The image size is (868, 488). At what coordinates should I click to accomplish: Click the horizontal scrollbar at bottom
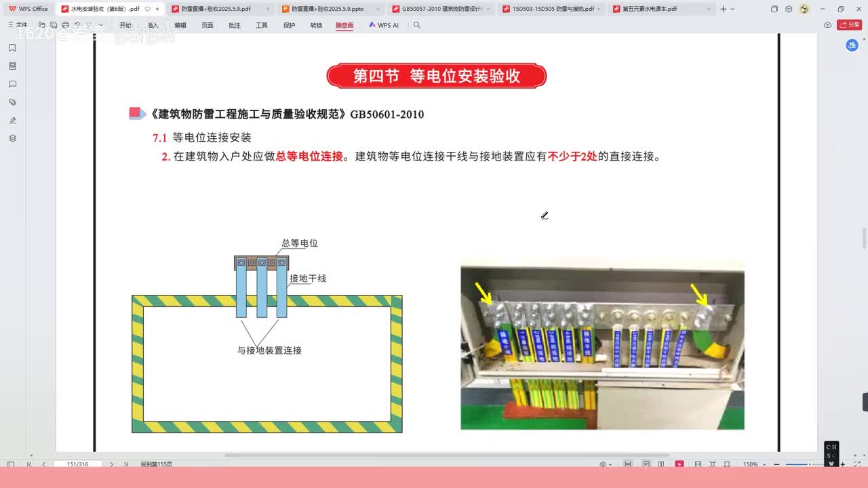pyautogui.click(x=446, y=455)
